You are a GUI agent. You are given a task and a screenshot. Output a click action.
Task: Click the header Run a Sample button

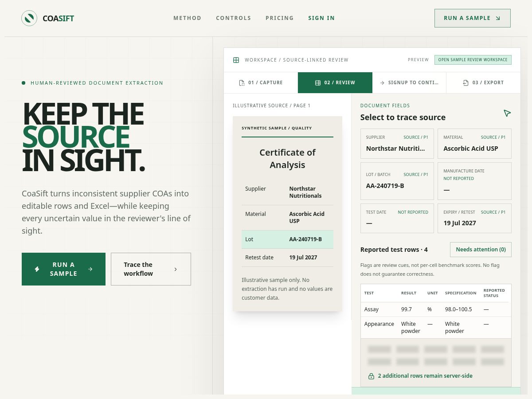coord(473,18)
